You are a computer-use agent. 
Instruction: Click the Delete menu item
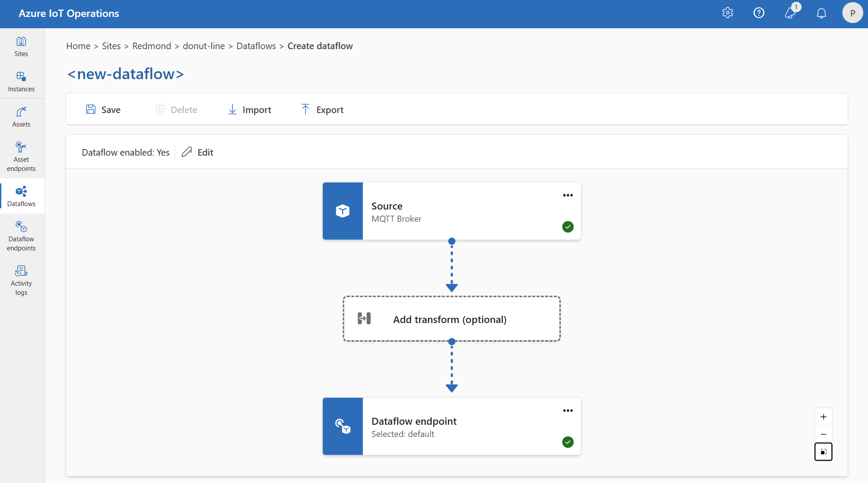pos(176,109)
